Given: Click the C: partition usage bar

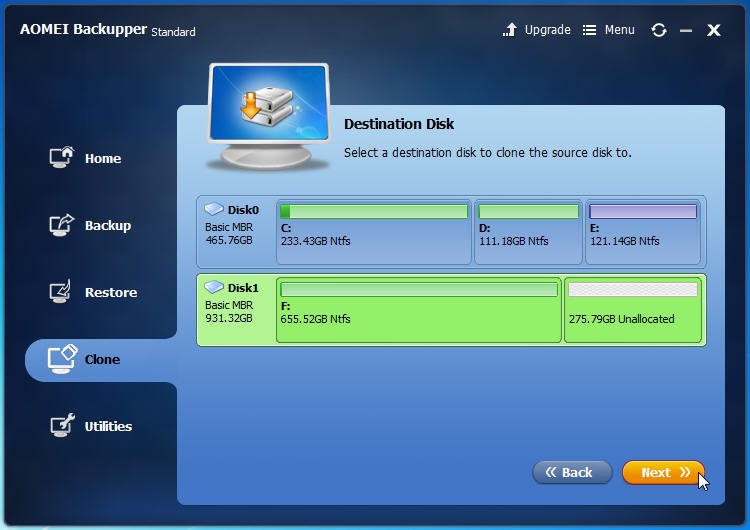Looking at the screenshot, I should tap(374, 211).
